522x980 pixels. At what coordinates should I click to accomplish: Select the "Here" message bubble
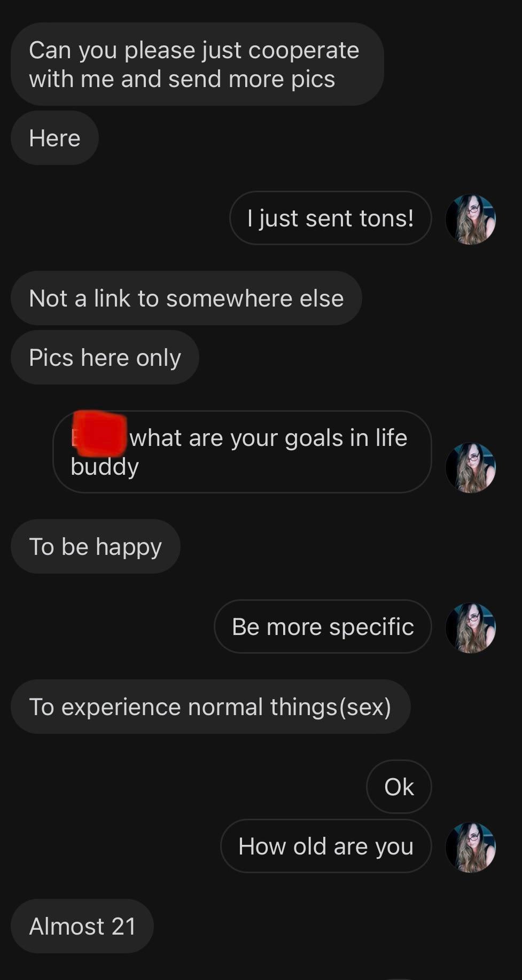pyautogui.click(x=54, y=138)
